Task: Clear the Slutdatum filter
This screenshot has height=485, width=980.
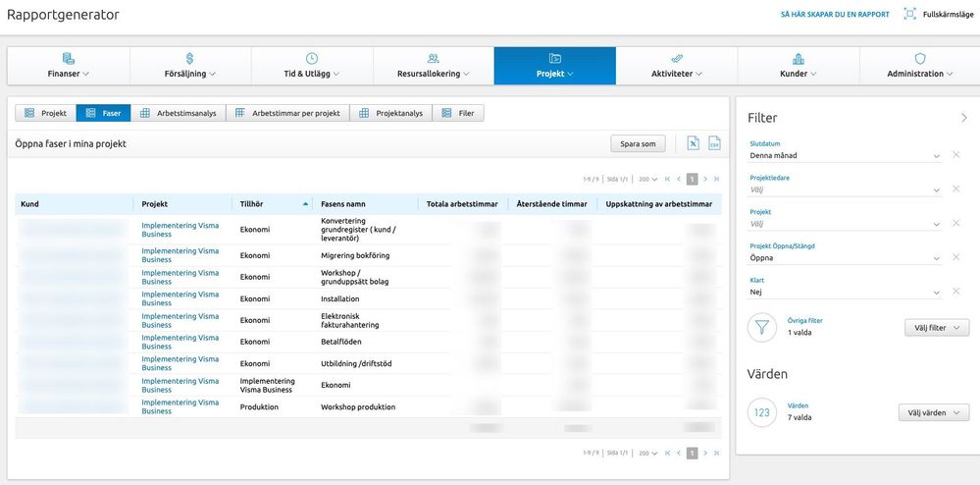Action: tap(955, 154)
